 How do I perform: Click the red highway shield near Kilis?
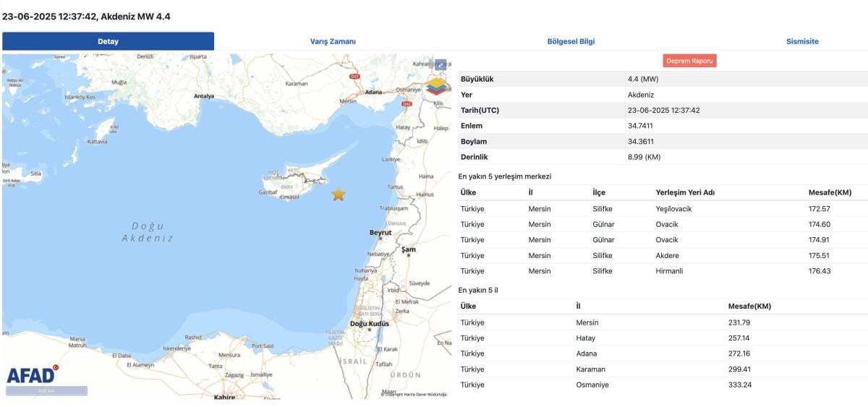(407, 103)
